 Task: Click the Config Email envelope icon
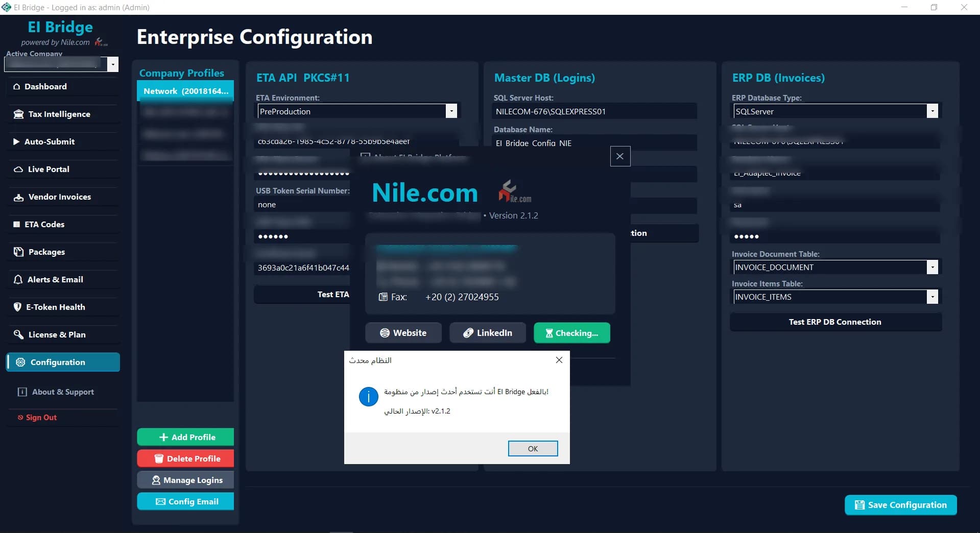(x=160, y=501)
